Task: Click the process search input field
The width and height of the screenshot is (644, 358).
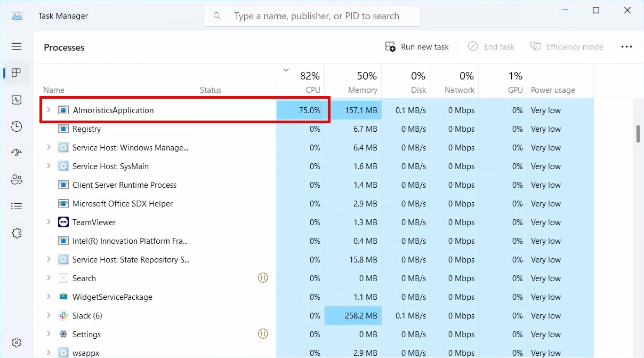Action: (x=311, y=15)
